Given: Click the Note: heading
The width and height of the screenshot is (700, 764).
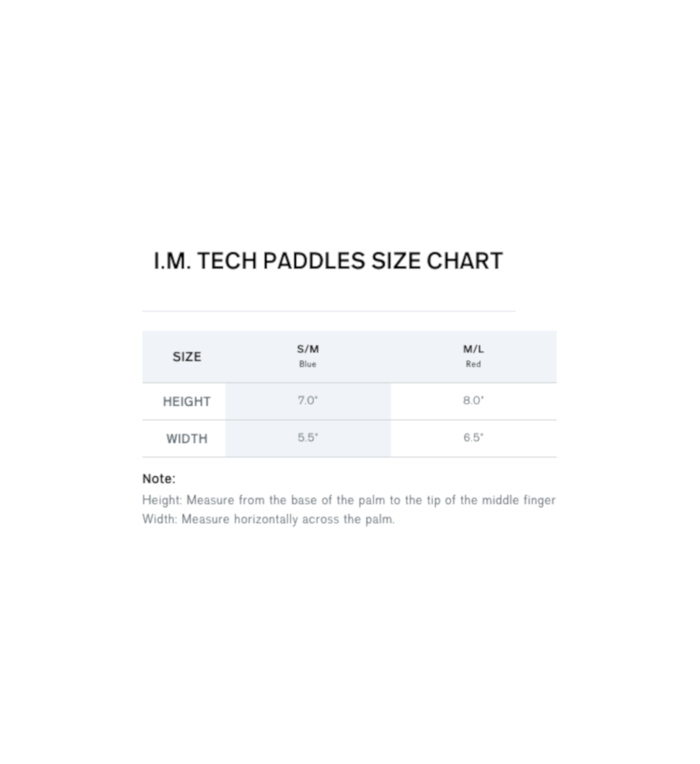Looking at the screenshot, I should point(159,479).
